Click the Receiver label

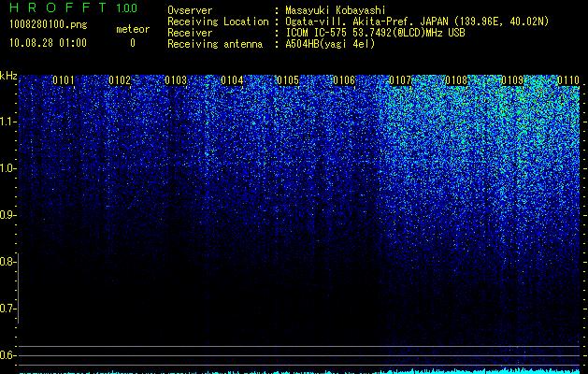190,33
